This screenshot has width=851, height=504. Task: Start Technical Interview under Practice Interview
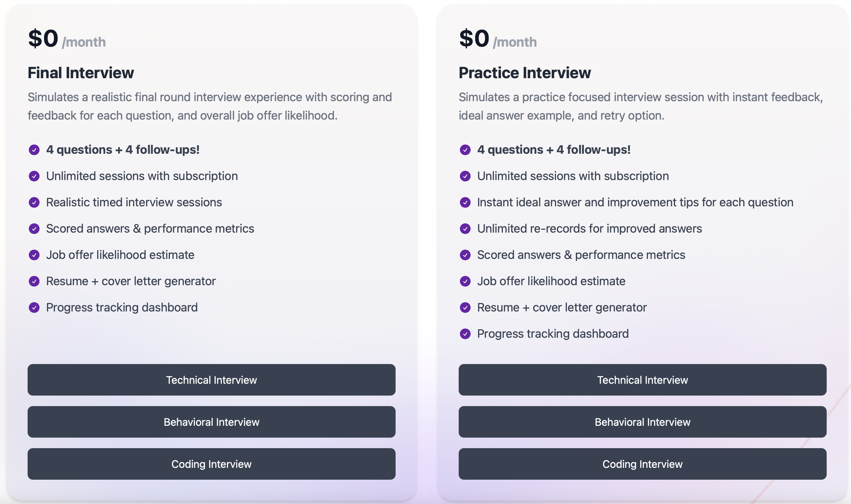tap(642, 380)
